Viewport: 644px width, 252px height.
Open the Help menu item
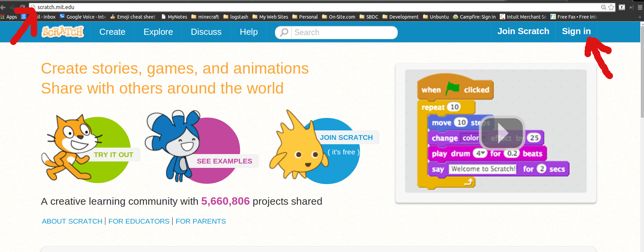(x=249, y=32)
